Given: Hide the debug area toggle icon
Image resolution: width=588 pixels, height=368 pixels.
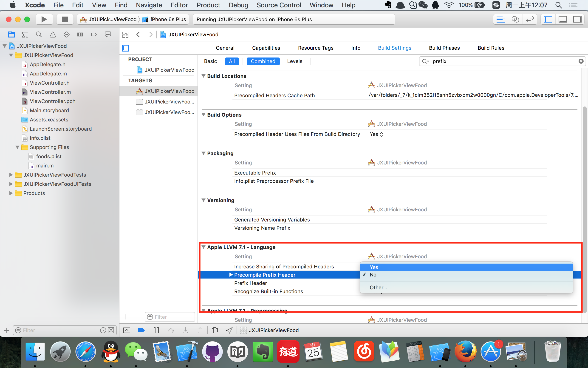Looking at the screenshot, I should coord(127,330).
